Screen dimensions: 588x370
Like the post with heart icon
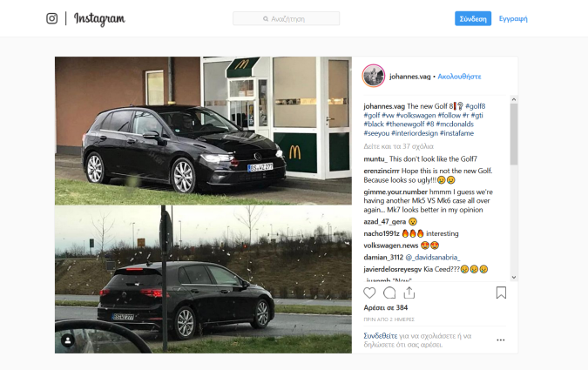[369, 293]
